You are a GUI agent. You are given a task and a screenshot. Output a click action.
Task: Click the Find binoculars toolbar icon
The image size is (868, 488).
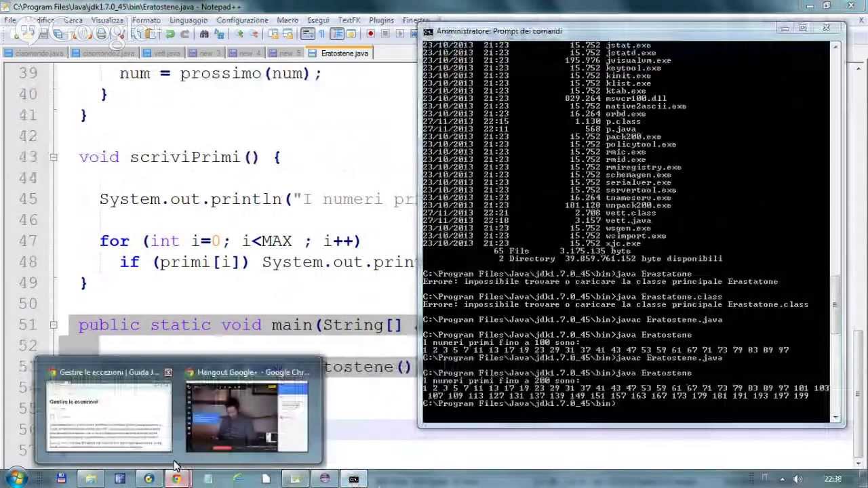[204, 34]
